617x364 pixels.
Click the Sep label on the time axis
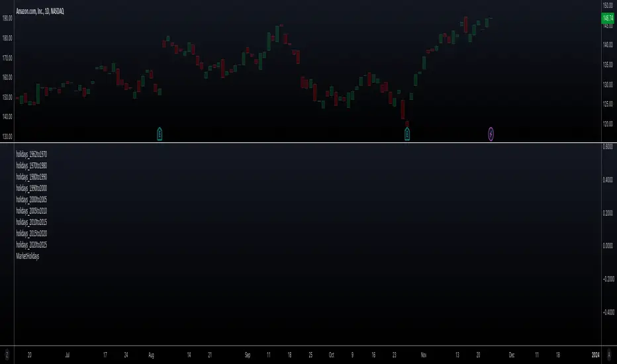[248, 355]
